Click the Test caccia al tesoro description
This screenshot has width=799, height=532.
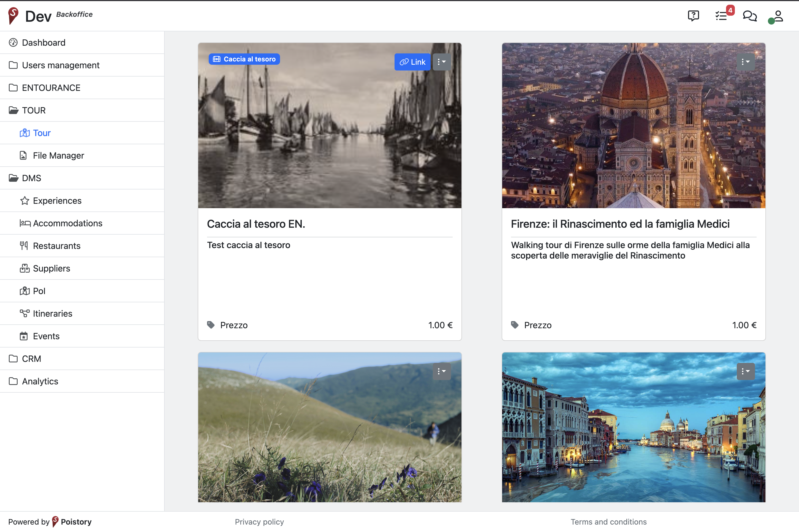[x=249, y=245]
